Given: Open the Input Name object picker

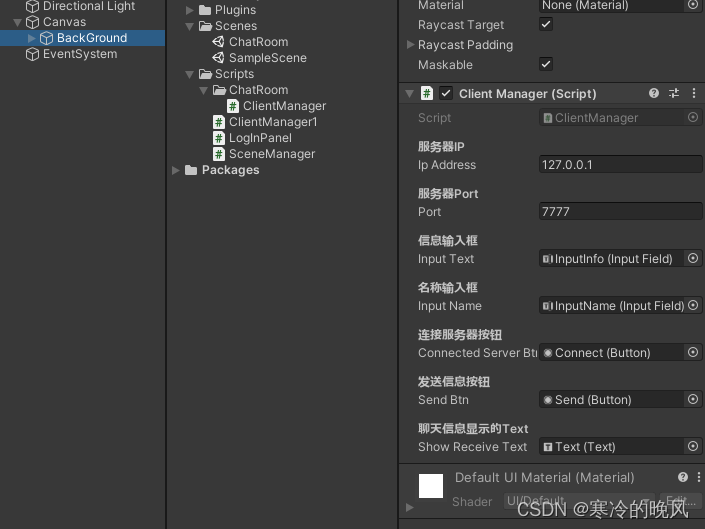Looking at the screenshot, I should click(x=693, y=305).
